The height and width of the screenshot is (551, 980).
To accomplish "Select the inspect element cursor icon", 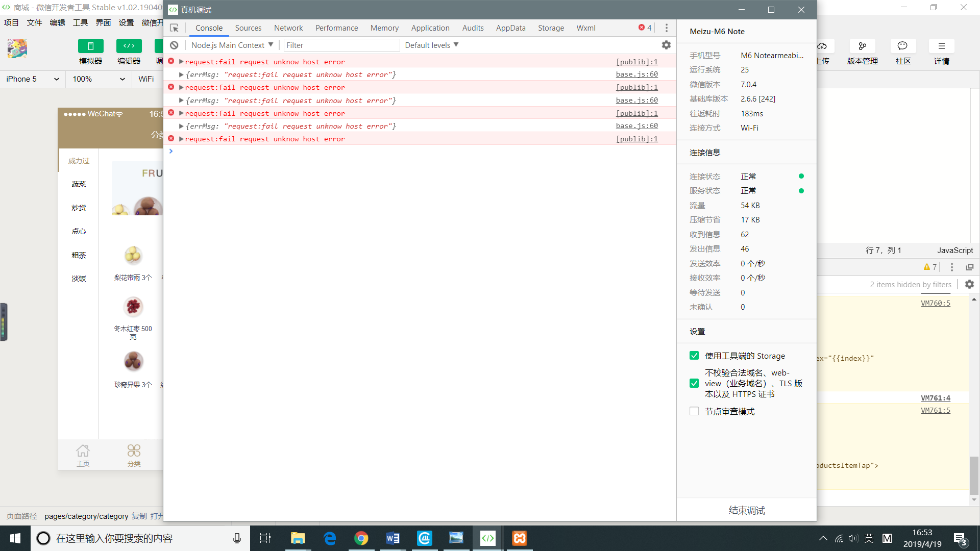I will (174, 28).
